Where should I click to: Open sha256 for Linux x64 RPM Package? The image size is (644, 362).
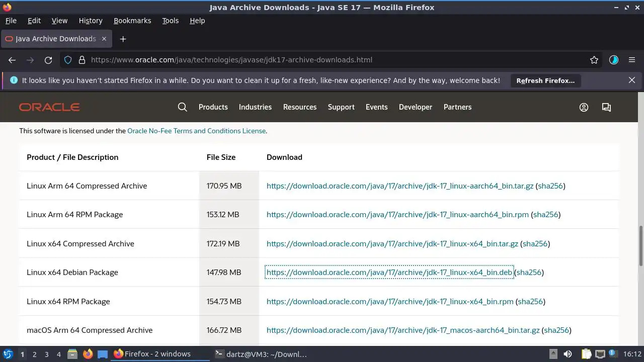point(530,302)
